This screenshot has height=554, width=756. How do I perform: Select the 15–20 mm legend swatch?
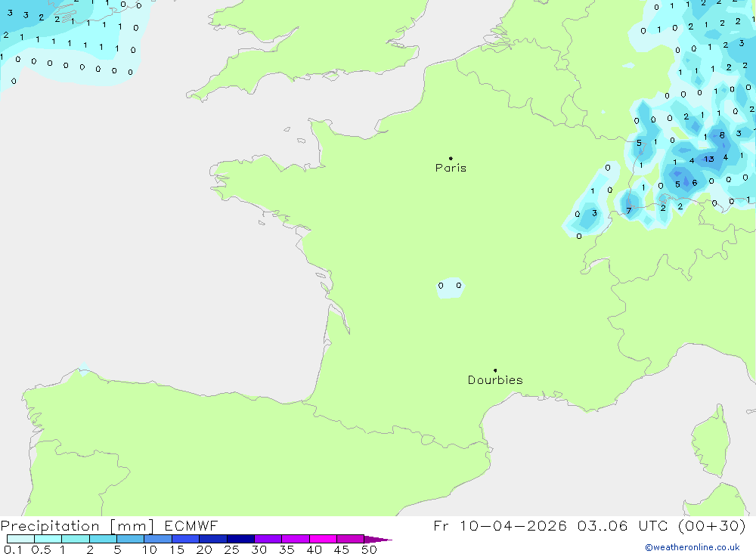click(x=186, y=539)
